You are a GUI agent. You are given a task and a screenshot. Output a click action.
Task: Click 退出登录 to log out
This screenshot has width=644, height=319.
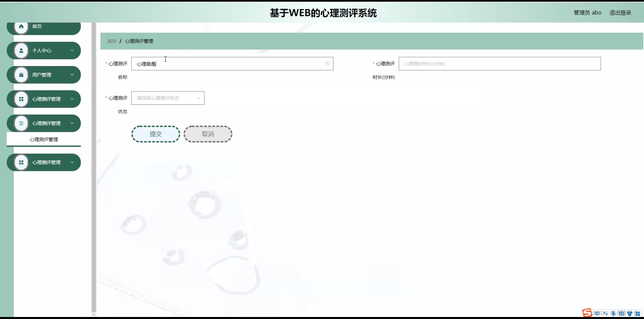[621, 12]
